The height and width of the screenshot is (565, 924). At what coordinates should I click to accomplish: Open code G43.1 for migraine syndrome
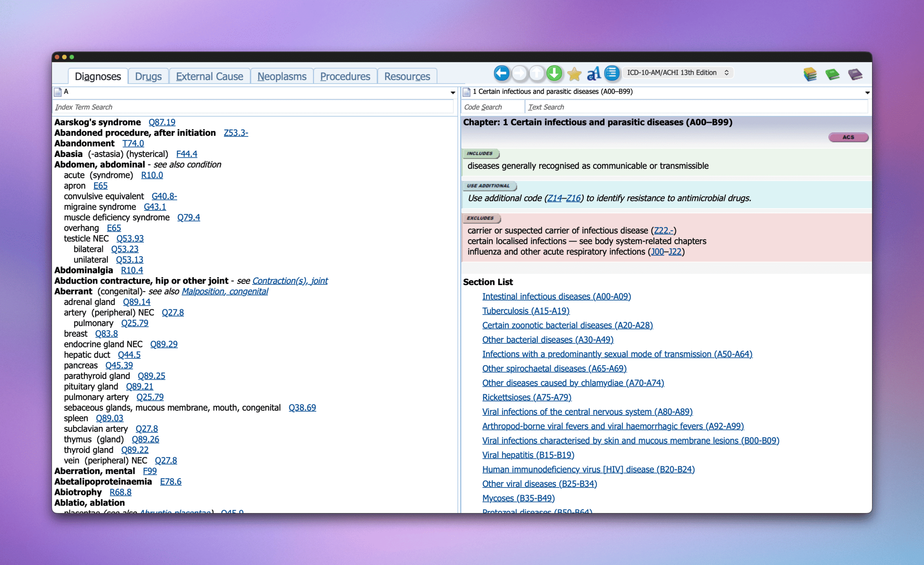pos(154,207)
